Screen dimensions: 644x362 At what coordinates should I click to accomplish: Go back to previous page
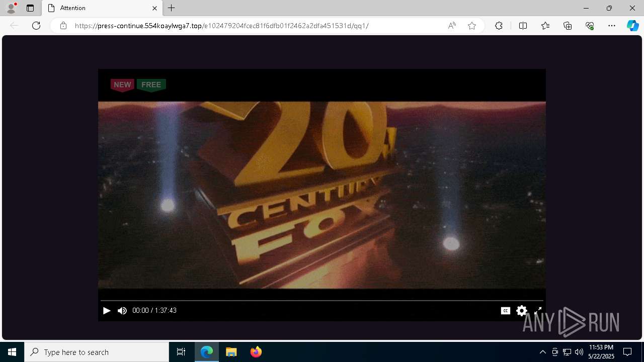coord(14,26)
